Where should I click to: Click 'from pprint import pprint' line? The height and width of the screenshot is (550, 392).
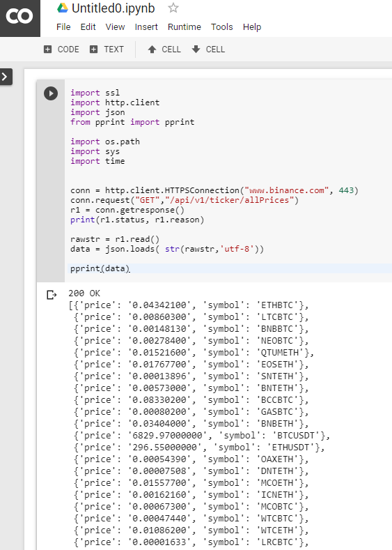coord(132,122)
